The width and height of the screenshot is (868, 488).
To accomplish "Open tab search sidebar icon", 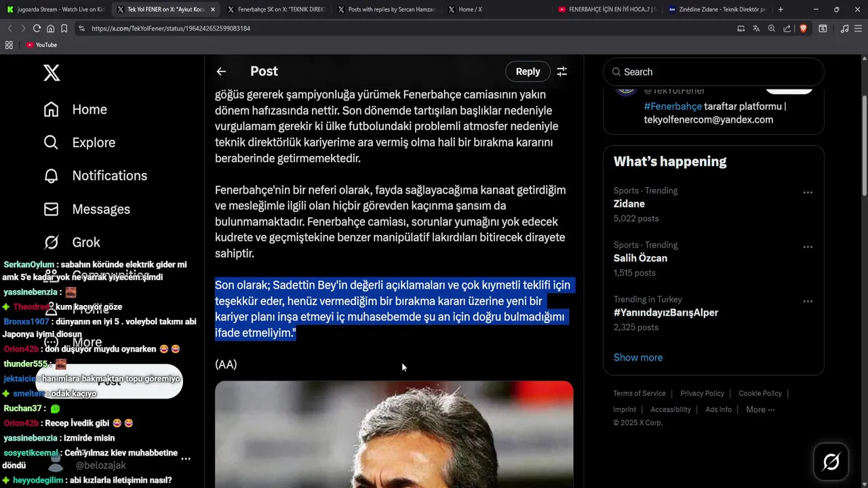I will 823,28.
